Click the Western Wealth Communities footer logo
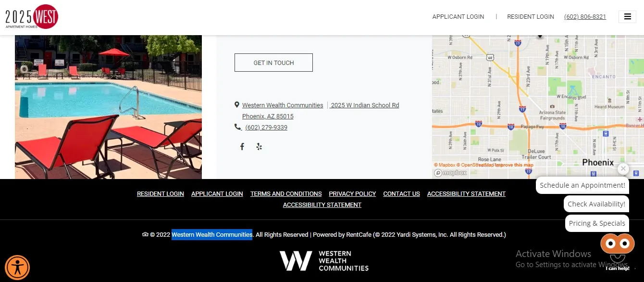This screenshot has width=644, height=282. point(324,261)
